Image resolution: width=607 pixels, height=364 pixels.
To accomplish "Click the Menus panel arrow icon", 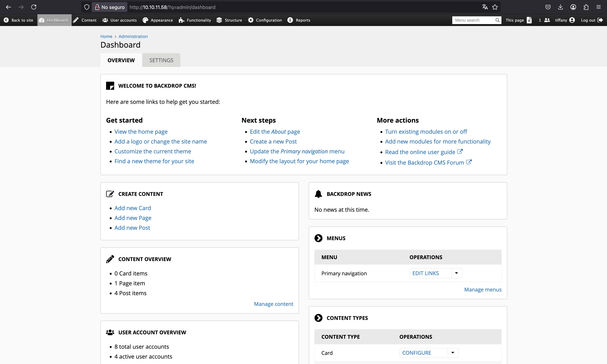I will [318, 238].
